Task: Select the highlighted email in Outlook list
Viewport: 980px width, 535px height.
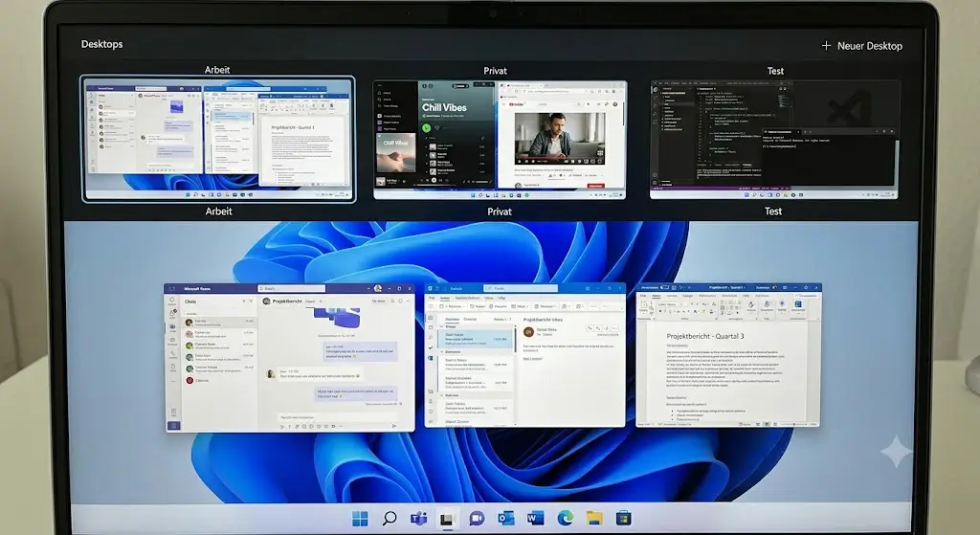Action: [x=476, y=339]
